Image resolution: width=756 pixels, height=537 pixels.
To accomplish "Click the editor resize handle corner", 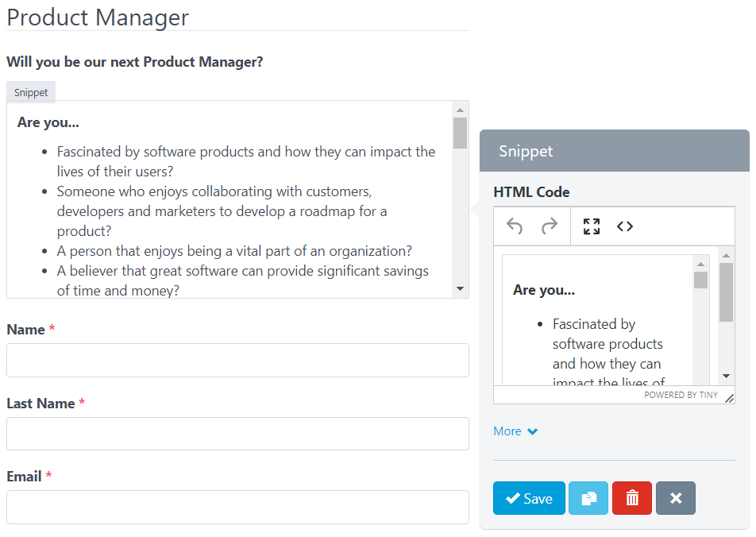I will pos(729,398).
